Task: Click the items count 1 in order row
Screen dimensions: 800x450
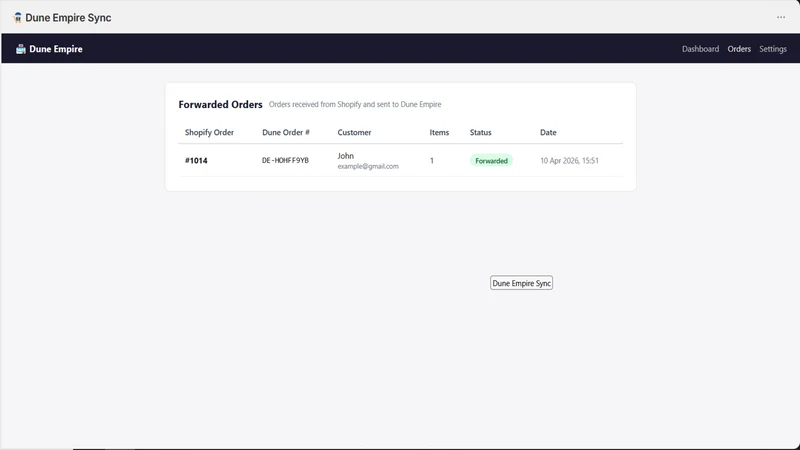Action: 432,161
